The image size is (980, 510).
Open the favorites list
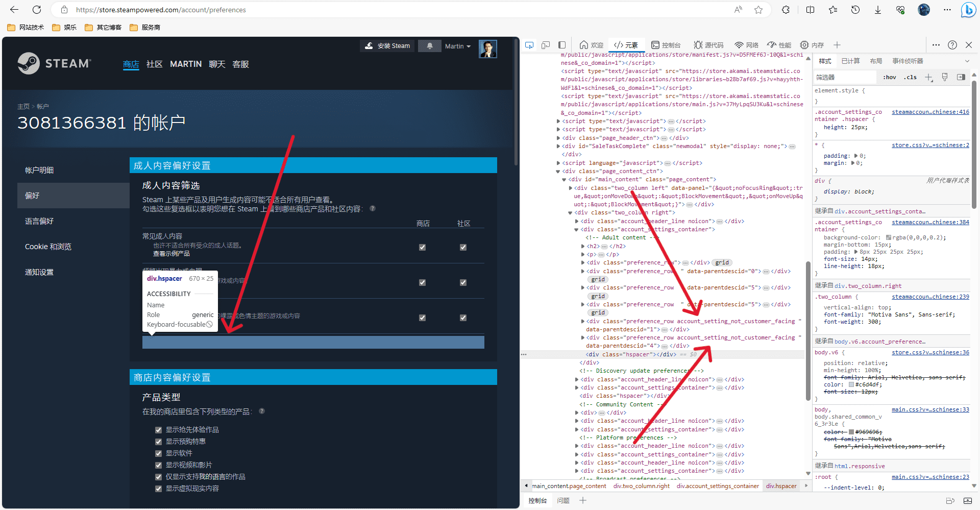coord(833,10)
